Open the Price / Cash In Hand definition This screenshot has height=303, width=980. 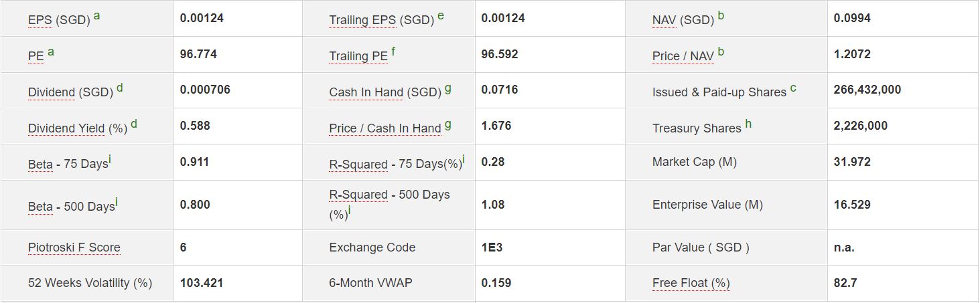pos(384,128)
